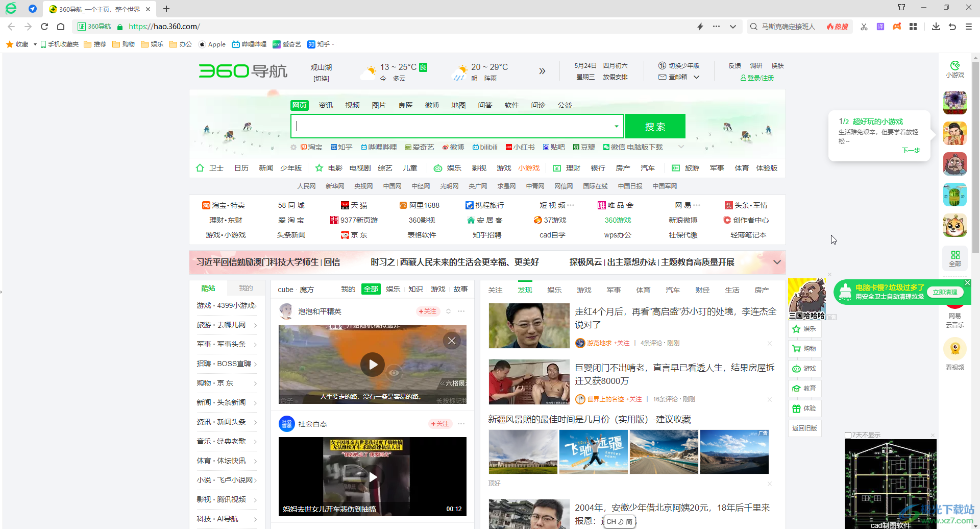980x529 pixels.
Task: Click the browser back arrow
Action: 11,27
